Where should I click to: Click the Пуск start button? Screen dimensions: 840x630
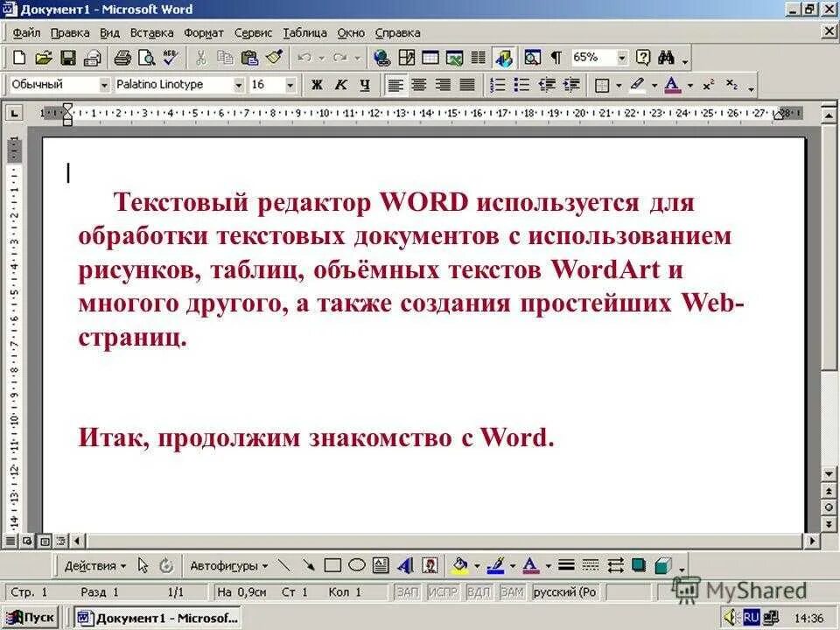pos(30,617)
